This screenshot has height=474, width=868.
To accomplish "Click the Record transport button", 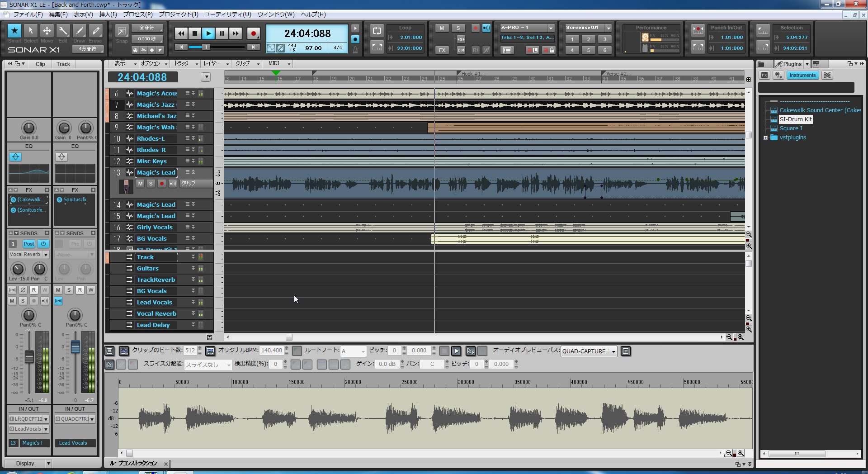I will point(254,33).
